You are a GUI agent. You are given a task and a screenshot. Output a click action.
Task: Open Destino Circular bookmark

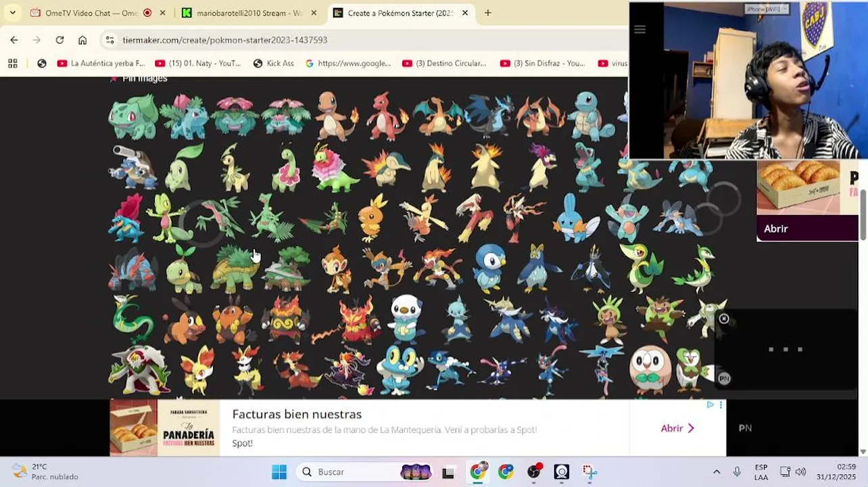(x=444, y=63)
